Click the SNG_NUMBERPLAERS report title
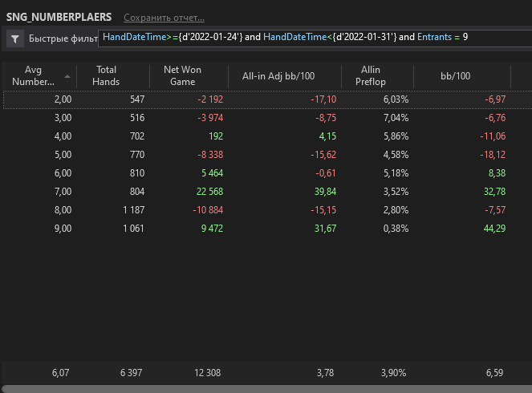 [59, 17]
